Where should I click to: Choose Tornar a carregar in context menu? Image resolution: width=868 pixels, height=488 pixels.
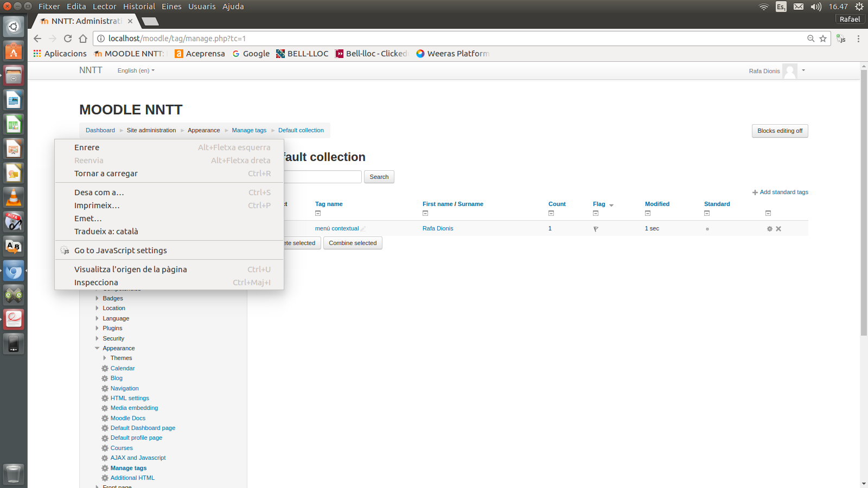pos(169,174)
